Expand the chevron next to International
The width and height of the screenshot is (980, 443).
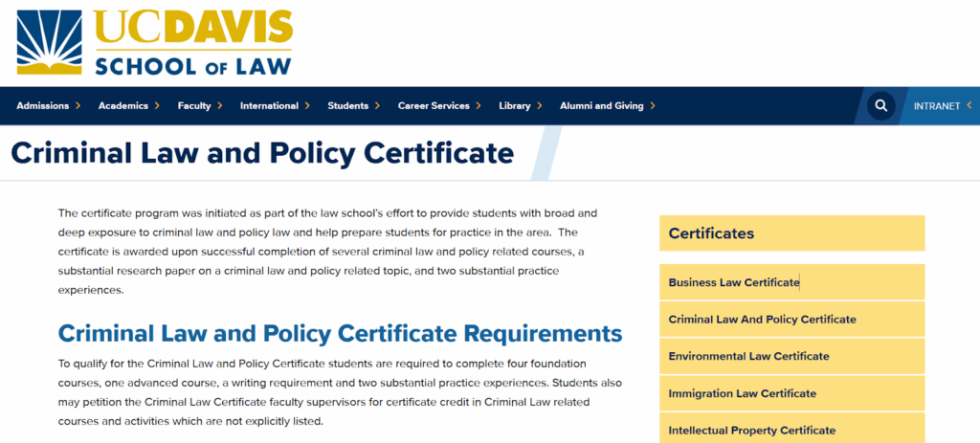pos(307,105)
